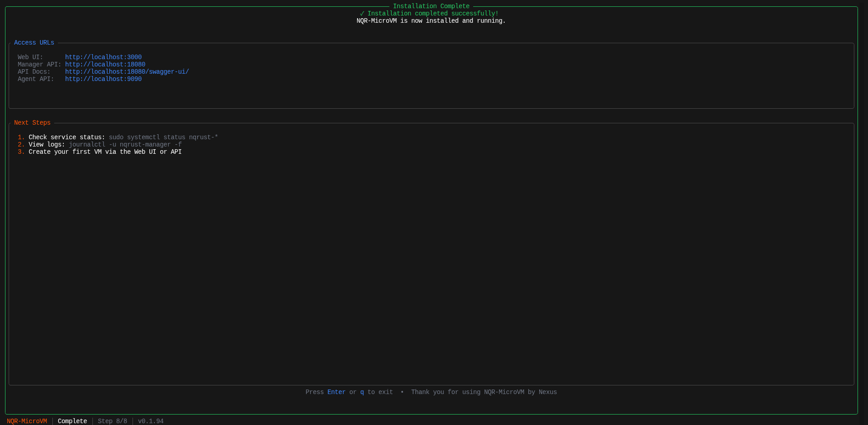Click the systemctl status nqrust command text
This screenshot has width=868, height=425.
coord(163,137)
